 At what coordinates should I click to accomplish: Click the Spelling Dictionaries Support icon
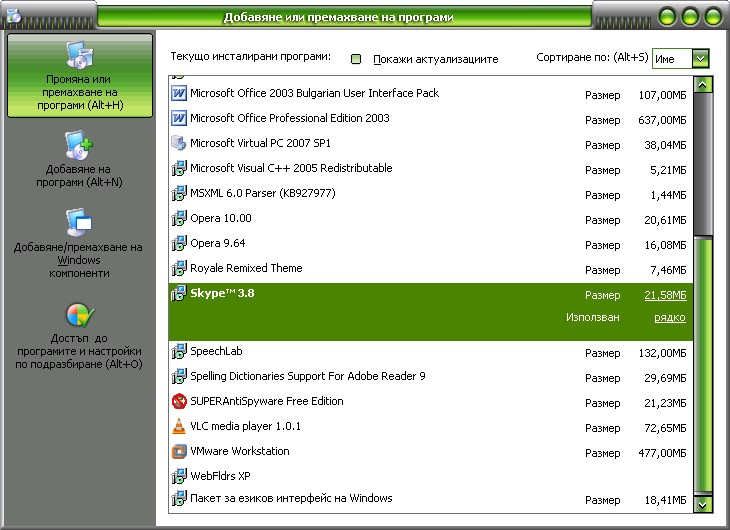click(179, 376)
